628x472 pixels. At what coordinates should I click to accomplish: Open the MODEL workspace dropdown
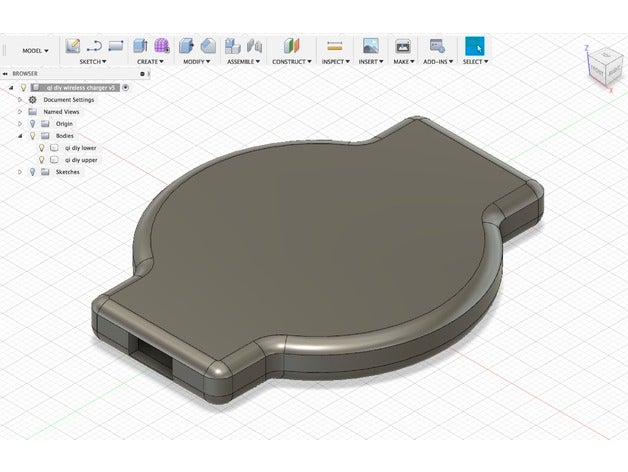point(35,51)
